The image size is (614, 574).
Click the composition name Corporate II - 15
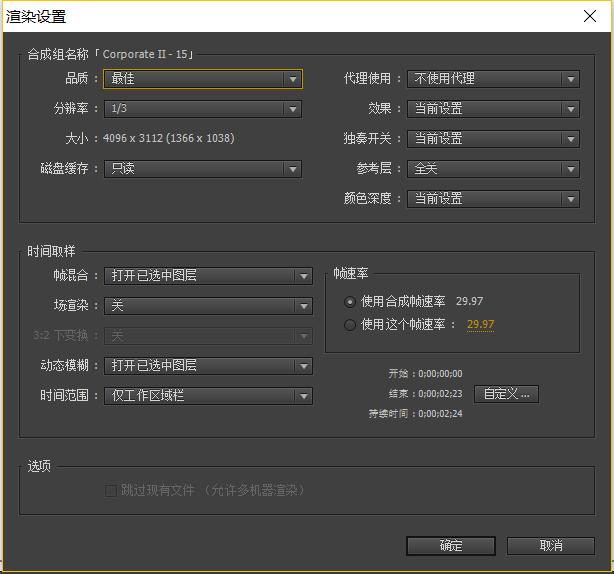tap(145, 54)
